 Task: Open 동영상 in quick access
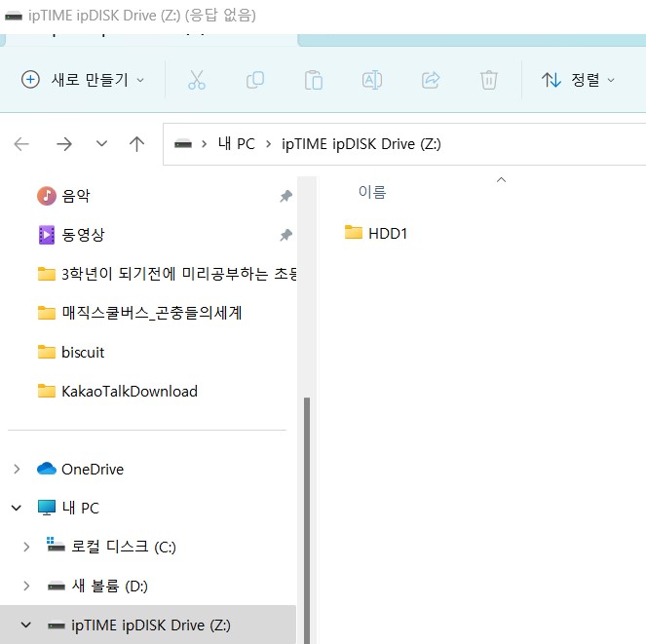tap(83, 235)
